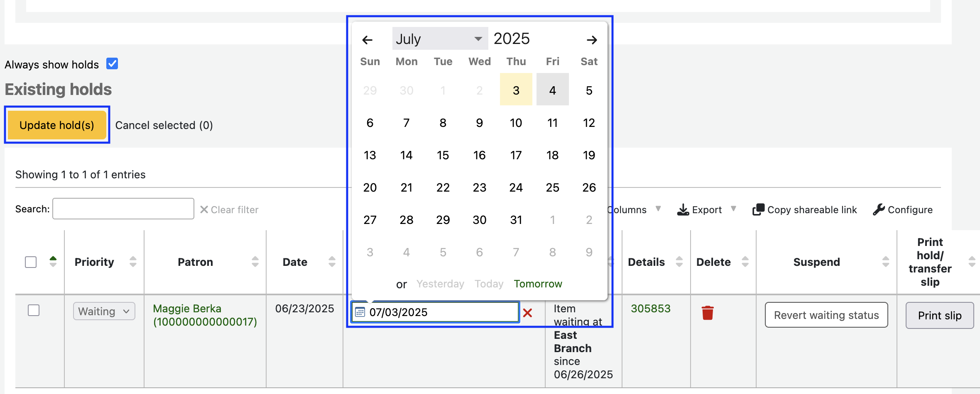
Task: Sort table by Priority column
Action: [x=94, y=262]
